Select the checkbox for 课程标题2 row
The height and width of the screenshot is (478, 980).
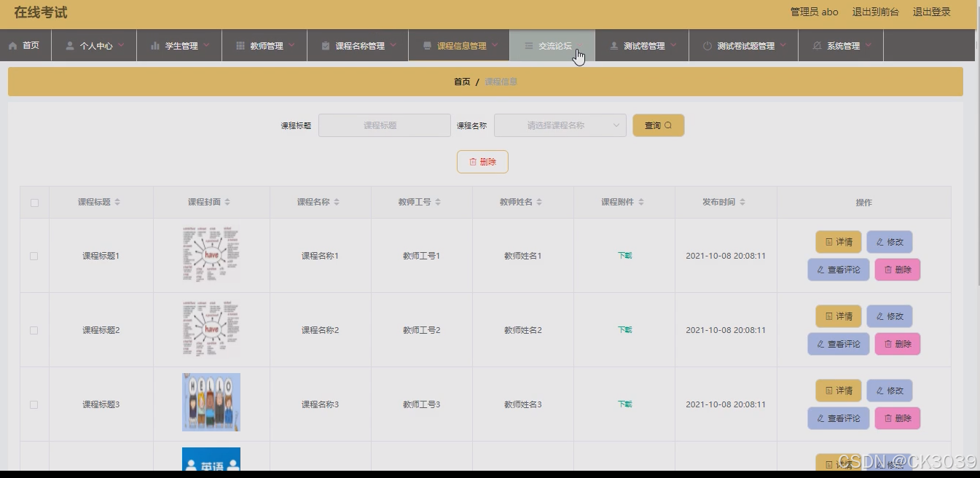coord(34,330)
